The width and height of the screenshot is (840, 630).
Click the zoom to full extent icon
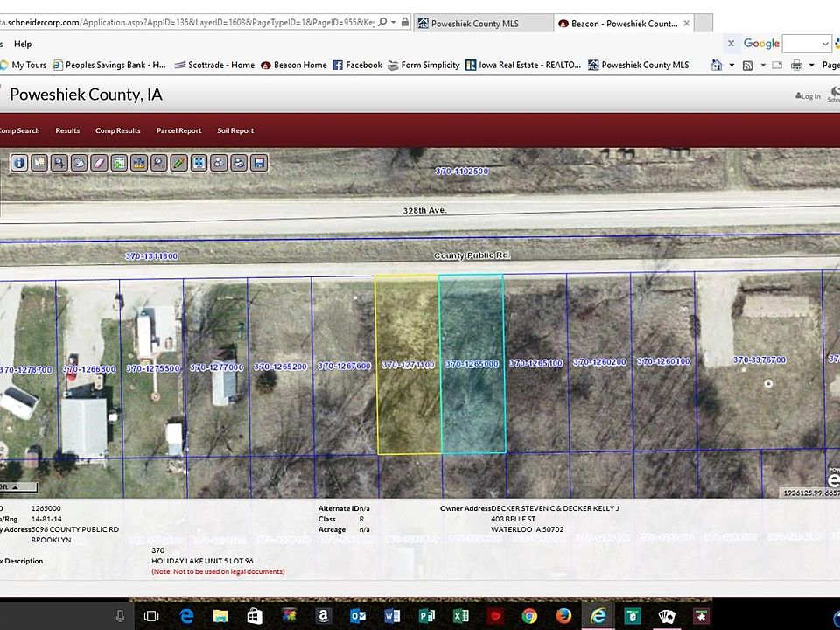click(x=199, y=162)
